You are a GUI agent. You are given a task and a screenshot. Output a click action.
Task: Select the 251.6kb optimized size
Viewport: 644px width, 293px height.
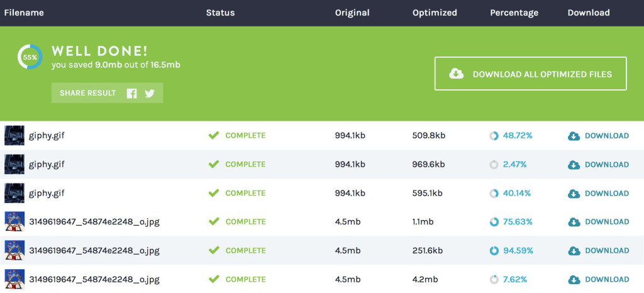(x=428, y=251)
